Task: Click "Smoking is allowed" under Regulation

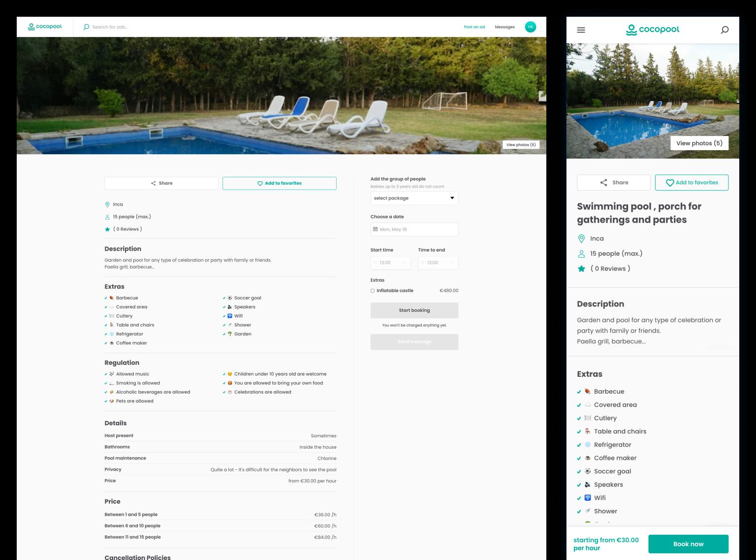Action: point(138,383)
